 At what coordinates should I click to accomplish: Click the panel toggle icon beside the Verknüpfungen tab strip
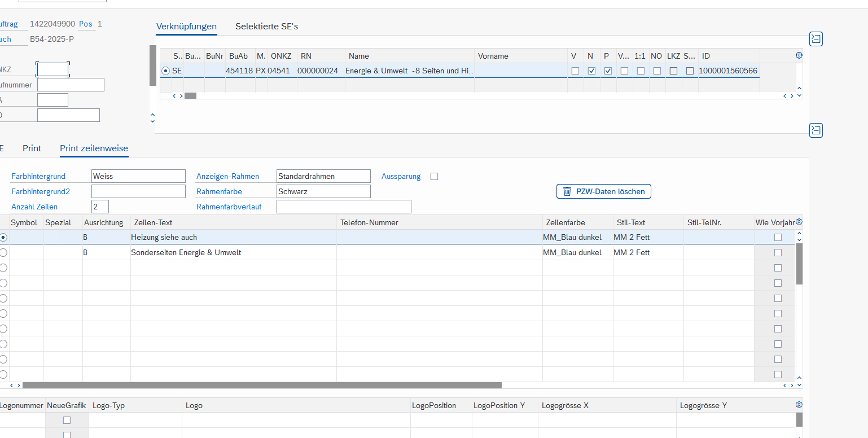(x=816, y=39)
